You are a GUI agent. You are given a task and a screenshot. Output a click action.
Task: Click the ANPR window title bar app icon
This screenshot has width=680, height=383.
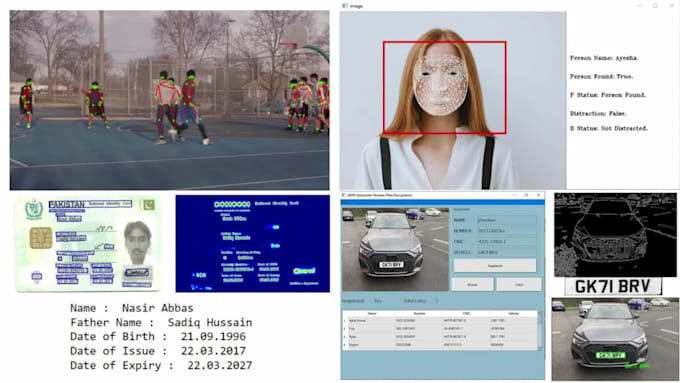(x=344, y=195)
